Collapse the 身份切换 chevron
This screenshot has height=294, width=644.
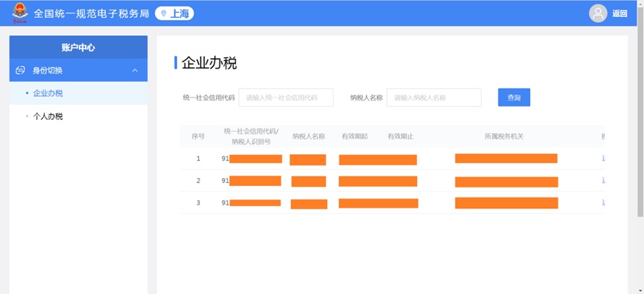(135, 71)
